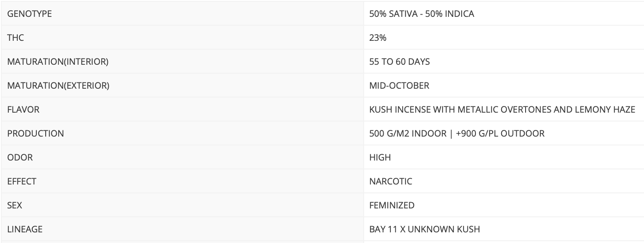Image resolution: width=644 pixels, height=243 pixels.
Task: Select the BAY 11 X UNKNOWN KUSH value
Action: click(x=424, y=229)
